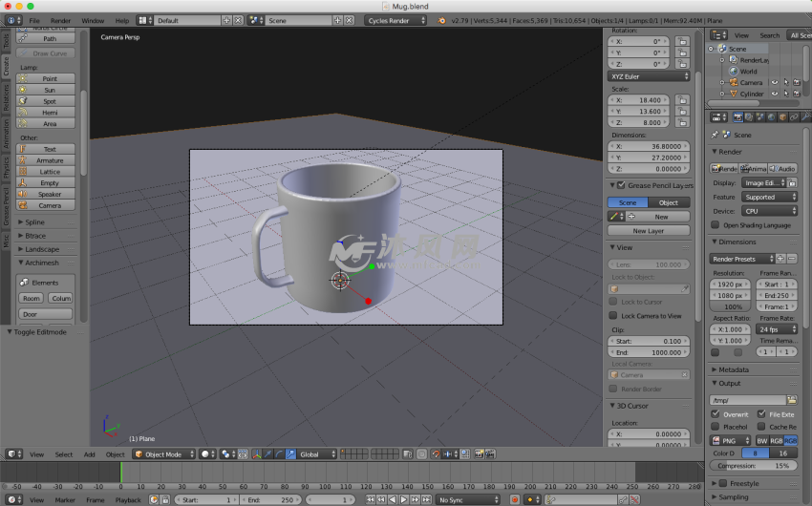Add a Speaker object

coord(50,194)
